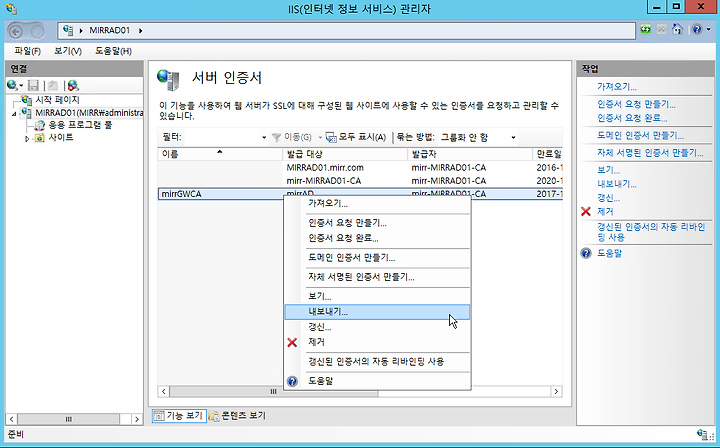Click Connections pane scrollbar right arrow
Viewport: 720px width, 448px height.
tap(136, 419)
